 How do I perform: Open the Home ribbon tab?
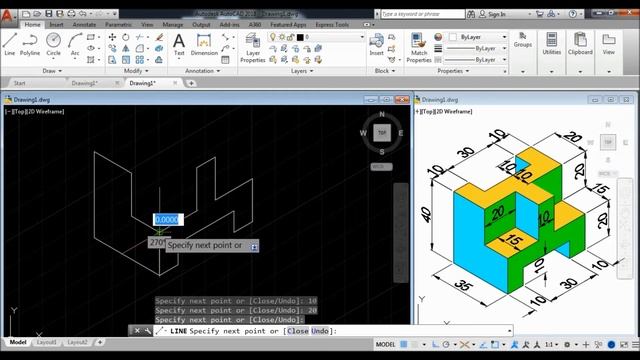(x=32, y=24)
